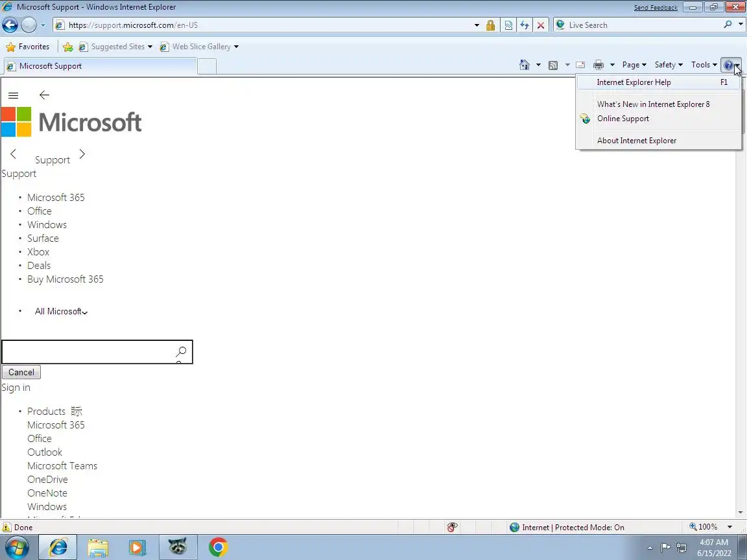Open Google Chrome from taskbar
Image resolution: width=747 pixels, height=560 pixels.
(x=218, y=548)
